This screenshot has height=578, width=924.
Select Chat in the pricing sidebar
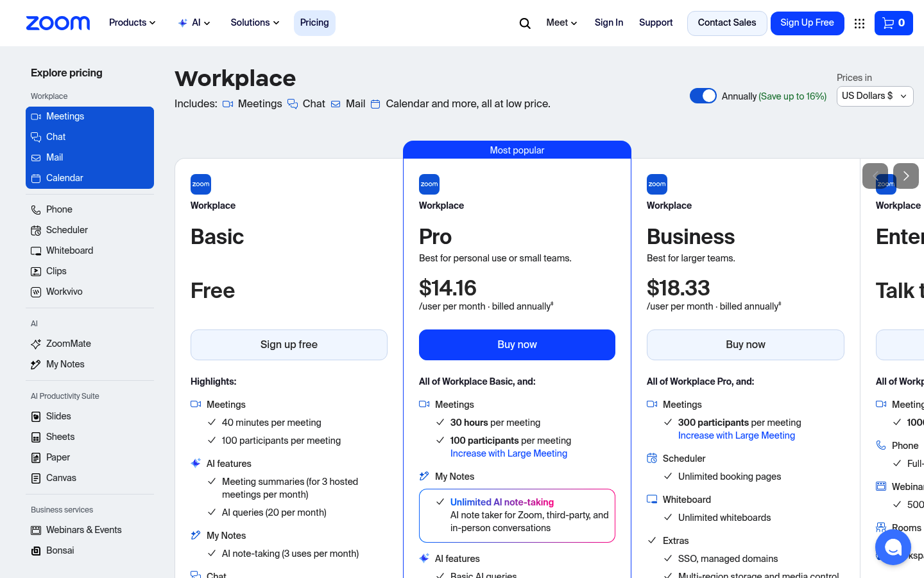pos(90,137)
